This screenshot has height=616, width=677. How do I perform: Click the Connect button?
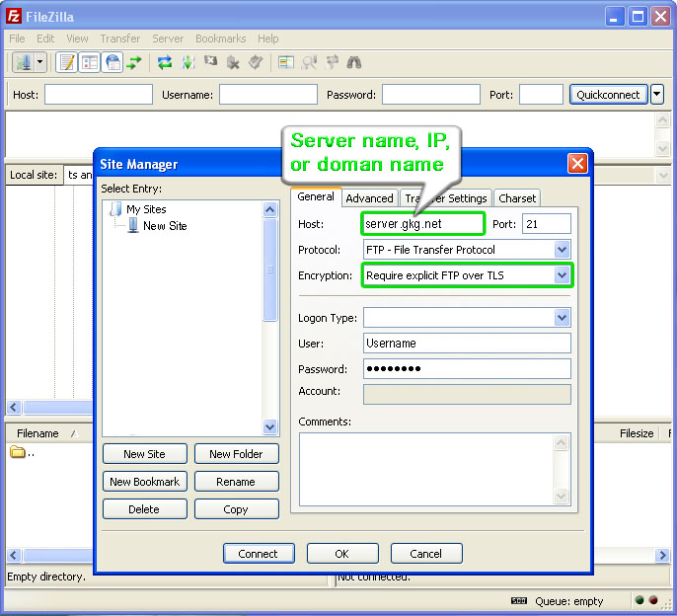[x=259, y=554]
